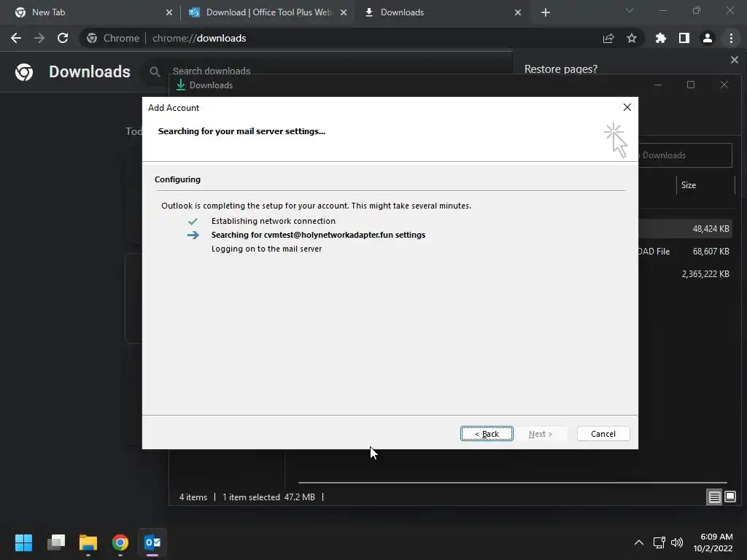Reload the Chrome page
The height and width of the screenshot is (560, 747).
(x=63, y=38)
